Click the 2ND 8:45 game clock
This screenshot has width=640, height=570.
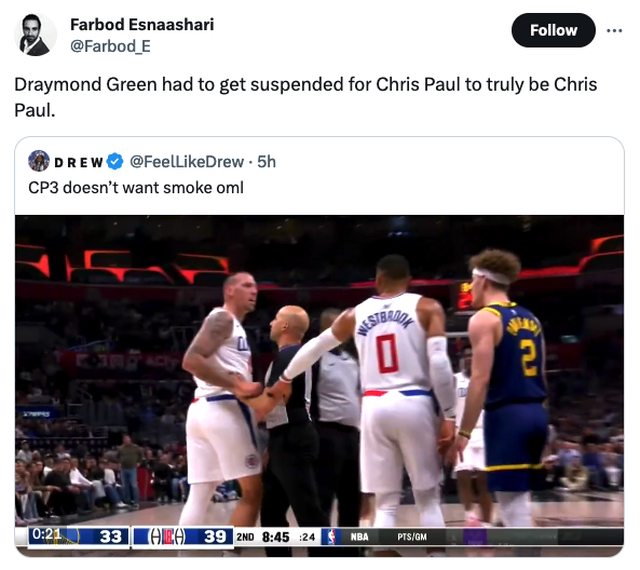263,537
